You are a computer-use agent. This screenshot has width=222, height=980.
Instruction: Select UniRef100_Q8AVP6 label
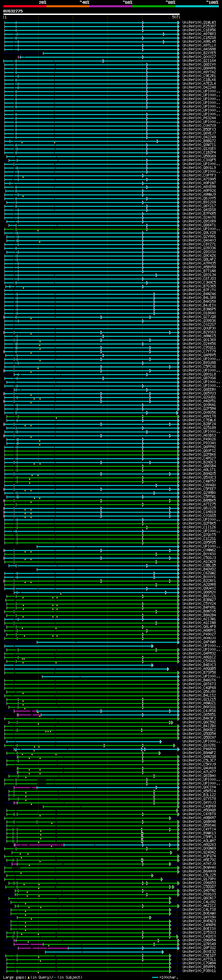point(199,68)
